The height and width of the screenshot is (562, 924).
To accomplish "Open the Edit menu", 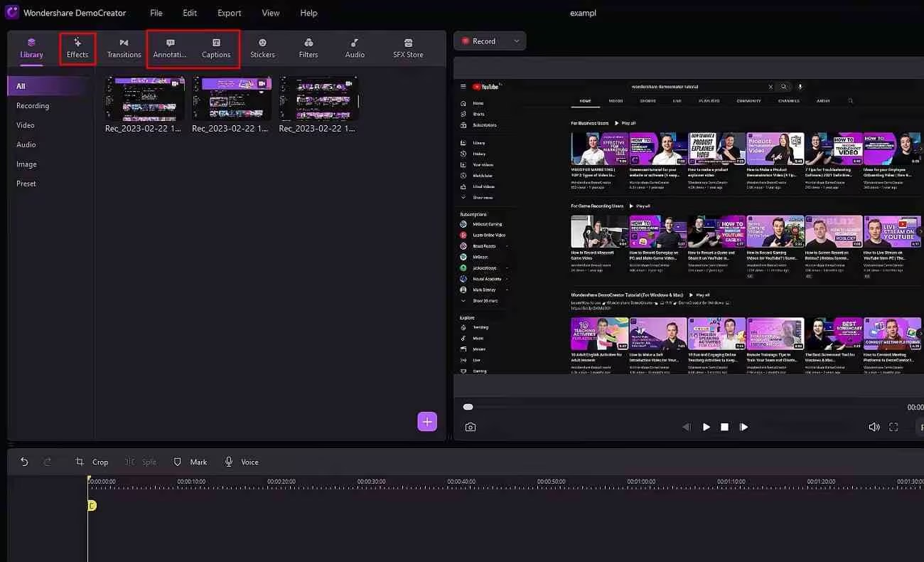I will [x=190, y=13].
